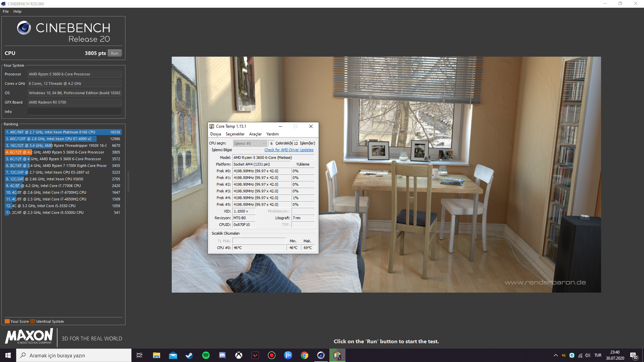Click Check for AMD Driver Updates link

[x=289, y=150]
